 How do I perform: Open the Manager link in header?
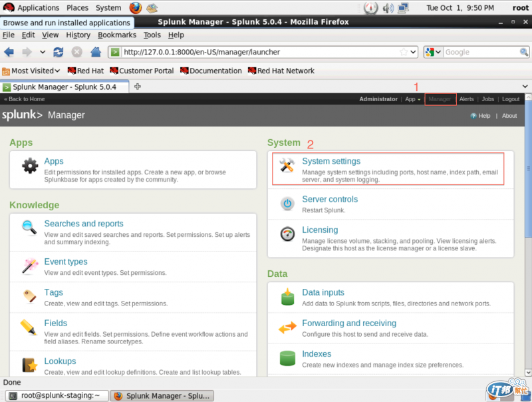[440, 99]
